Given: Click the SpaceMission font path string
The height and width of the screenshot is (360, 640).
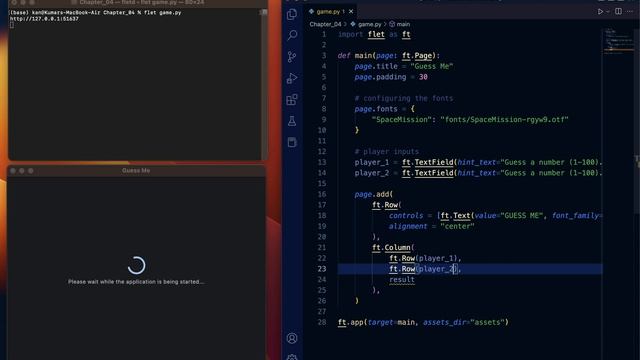Looking at the screenshot, I should [504, 120].
